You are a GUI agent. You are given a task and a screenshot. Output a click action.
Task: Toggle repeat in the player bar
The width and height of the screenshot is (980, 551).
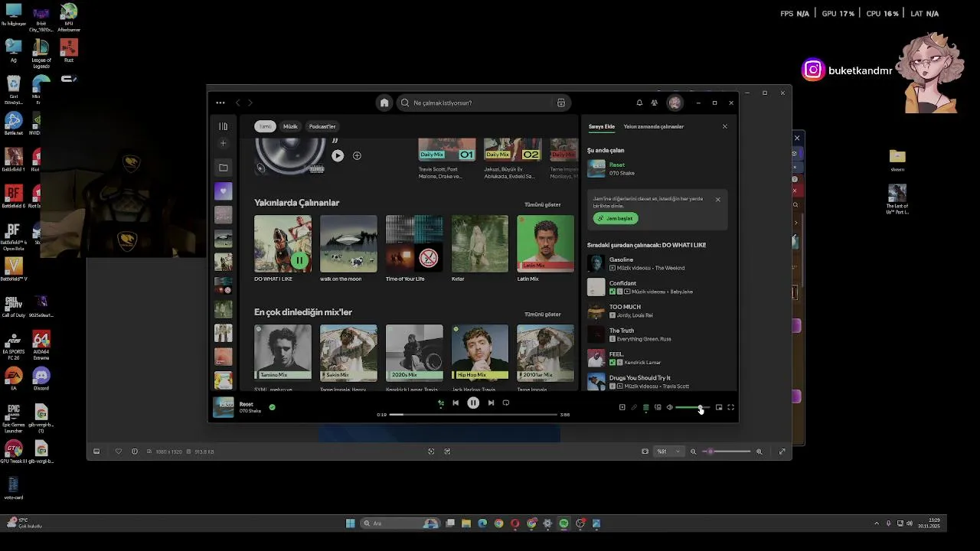point(506,403)
